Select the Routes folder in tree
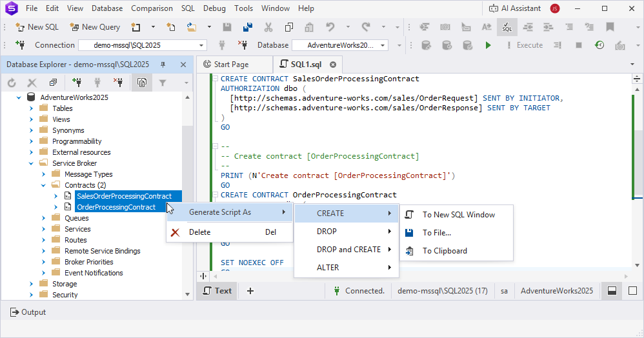The width and height of the screenshot is (644, 338). (x=75, y=240)
